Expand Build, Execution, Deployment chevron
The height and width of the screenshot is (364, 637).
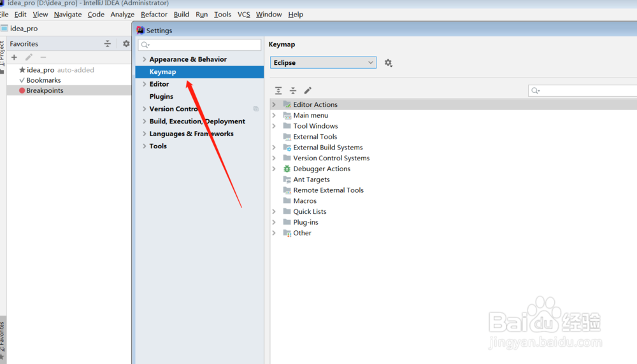click(144, 121)
